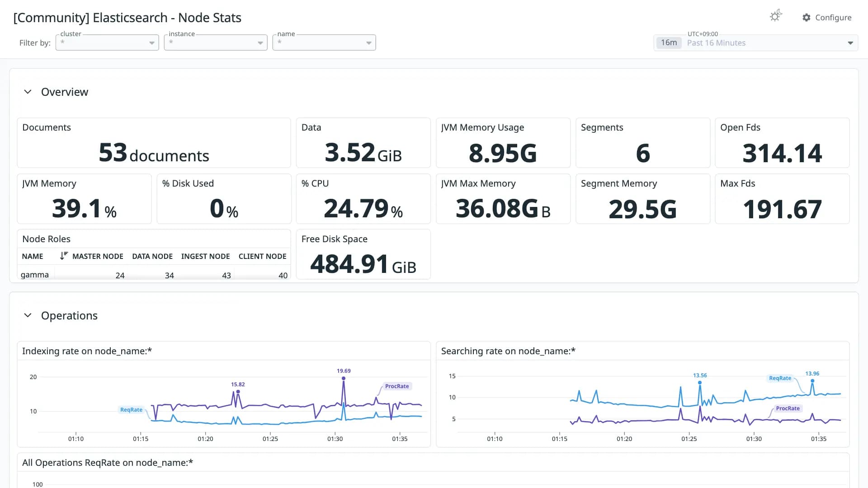
Task: Sort Node Roles by MASTER NODE column
Action: coord(98,256)
